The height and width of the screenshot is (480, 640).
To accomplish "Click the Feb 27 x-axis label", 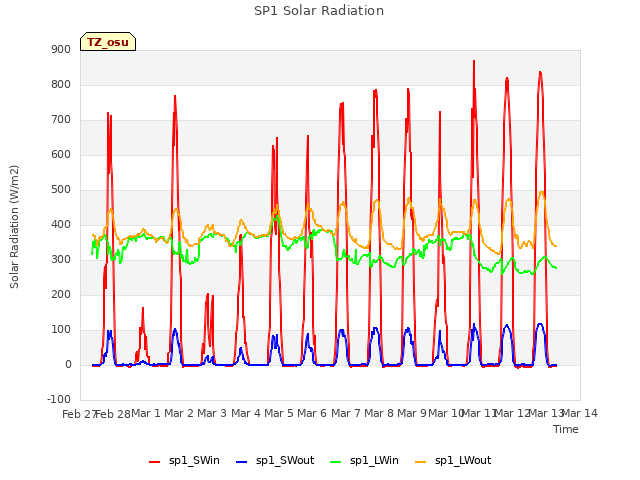I will point(79,414).
